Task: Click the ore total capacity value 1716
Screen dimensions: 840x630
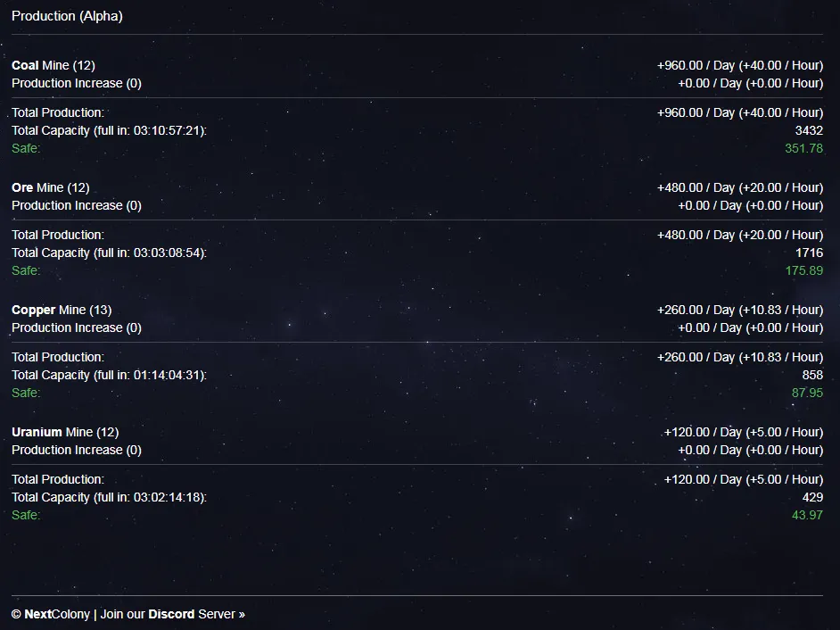Action: pos(809,253)
